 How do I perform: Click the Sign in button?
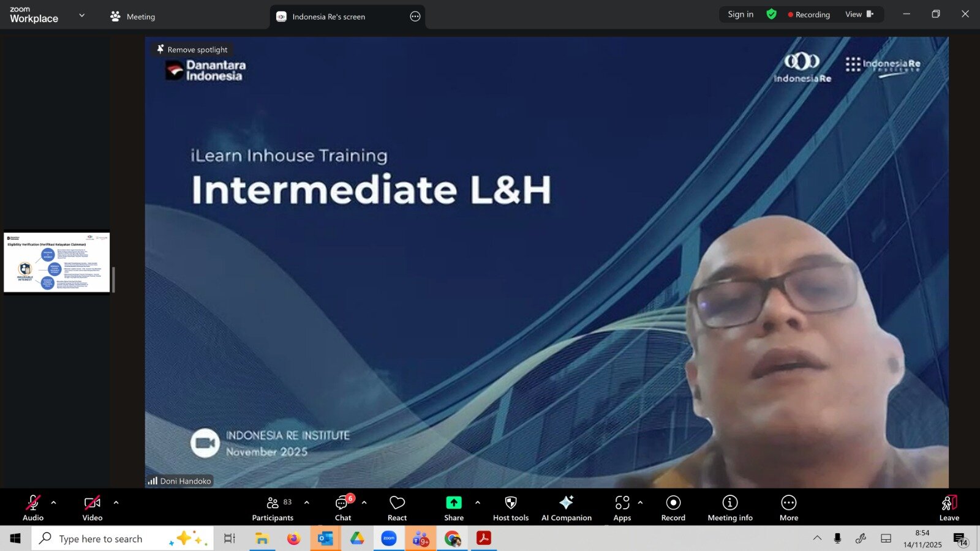tap(741, 14)
